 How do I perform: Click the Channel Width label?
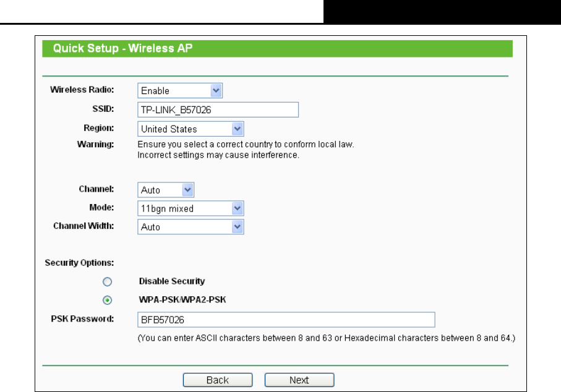(x=84, y=226)
